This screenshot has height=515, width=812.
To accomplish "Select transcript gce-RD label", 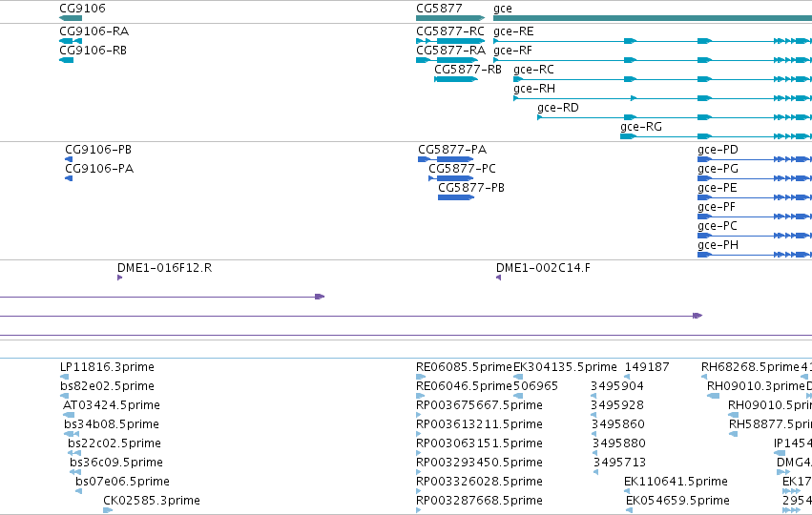I will coord(558,108).
